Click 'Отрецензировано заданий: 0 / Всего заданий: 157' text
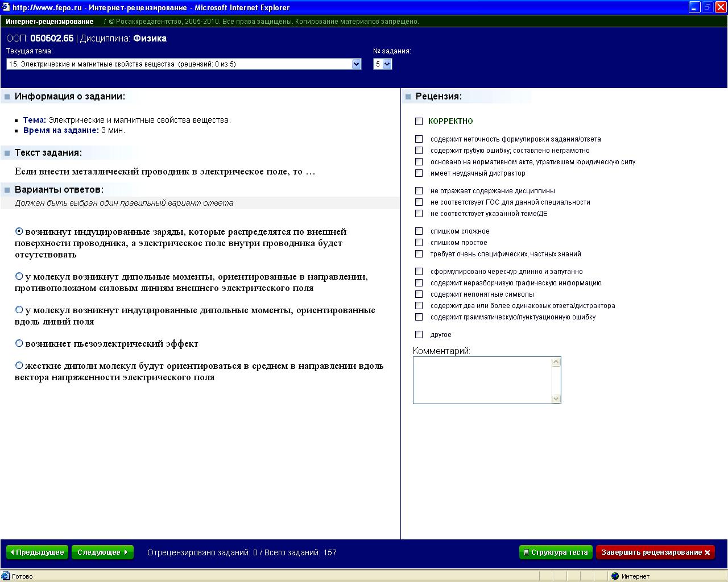Viewport: 728px width, 582px height. point(242,552)
